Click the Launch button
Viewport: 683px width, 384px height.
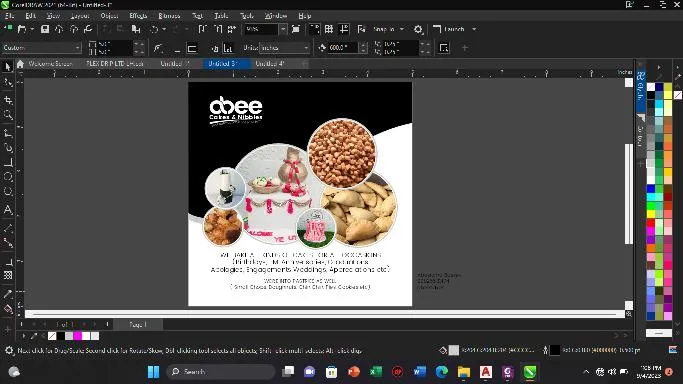click(x=454, y=29)
